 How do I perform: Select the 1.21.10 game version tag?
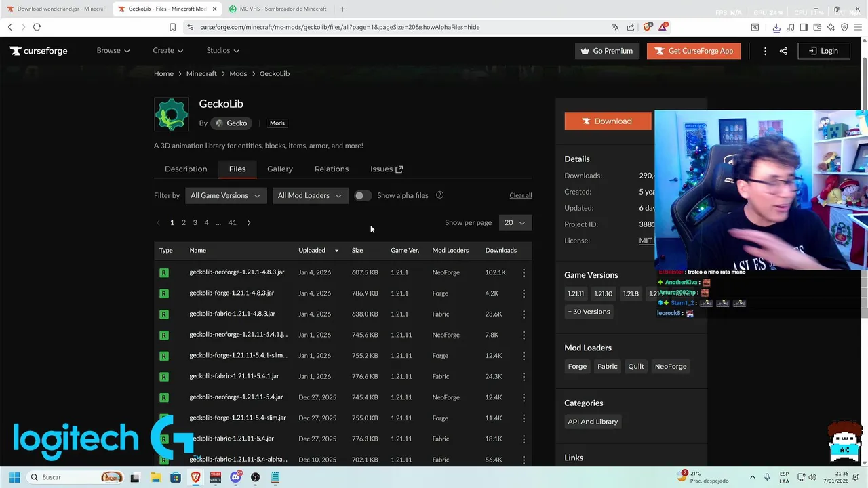603,293
